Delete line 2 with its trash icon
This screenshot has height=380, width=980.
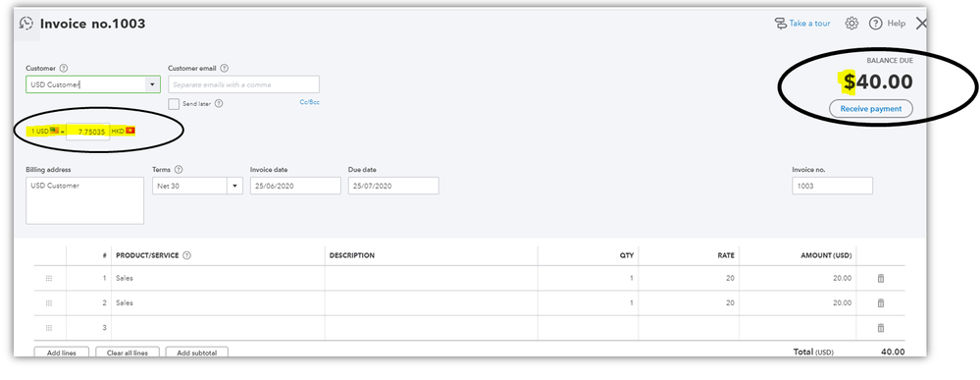(x=881, y=303)
